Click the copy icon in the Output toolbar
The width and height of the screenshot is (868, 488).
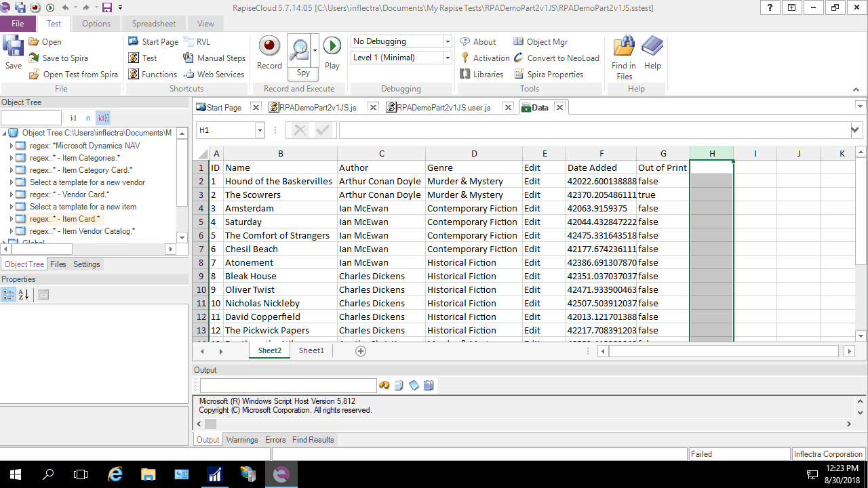tap(400, 385)
